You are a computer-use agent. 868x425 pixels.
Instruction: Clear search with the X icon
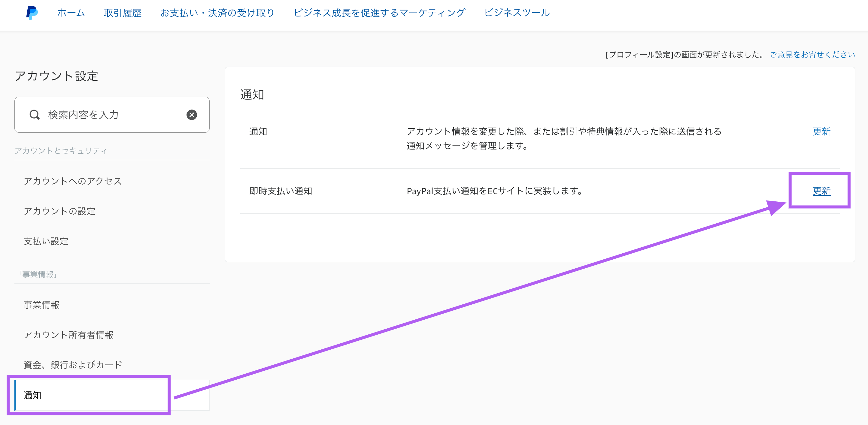tap(192, 115)
